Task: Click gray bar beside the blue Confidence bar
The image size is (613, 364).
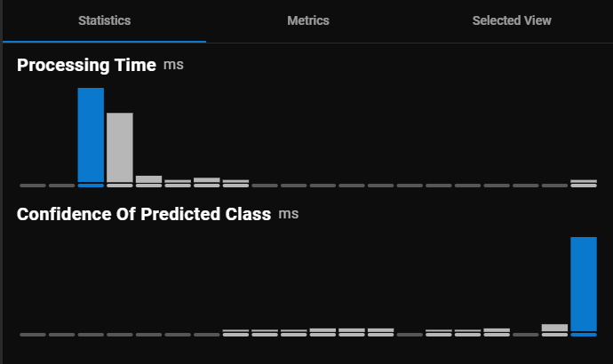Action: (554, 329)
